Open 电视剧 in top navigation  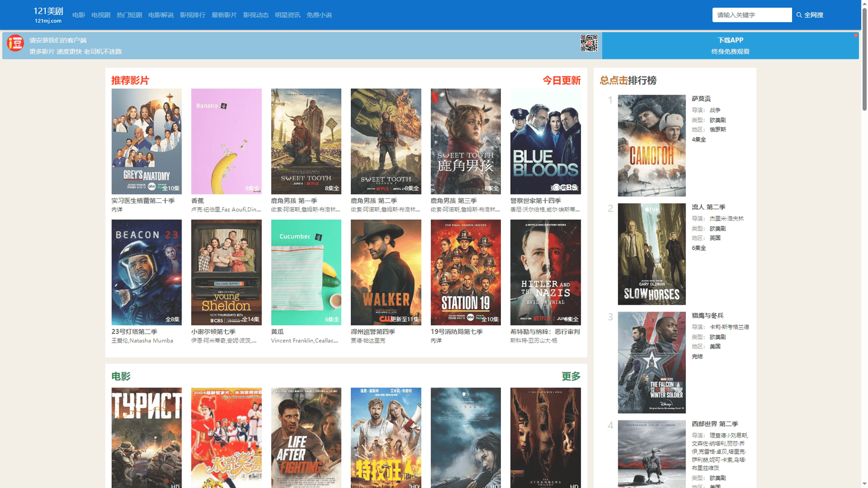(101, 15)
